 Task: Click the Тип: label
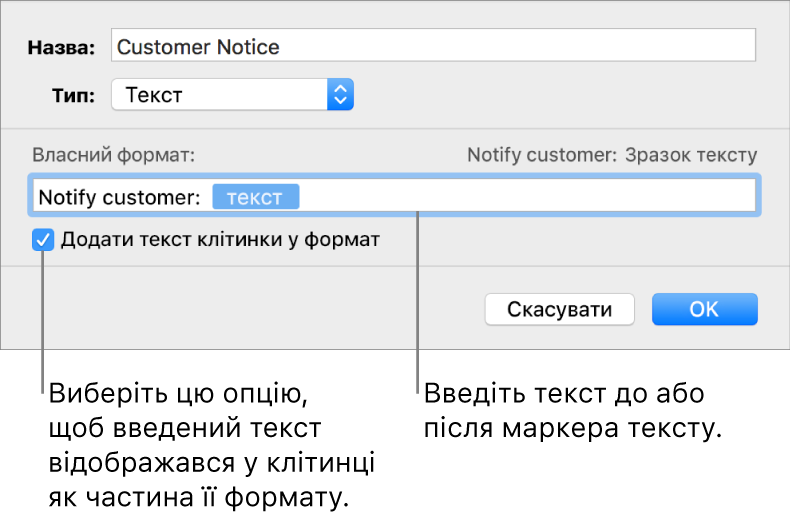(x=73, y=96)
